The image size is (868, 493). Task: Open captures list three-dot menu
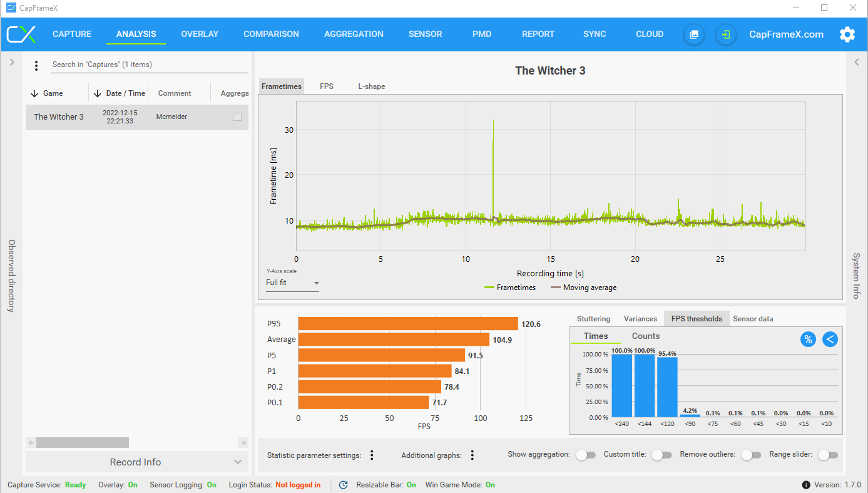pos(36,65)
